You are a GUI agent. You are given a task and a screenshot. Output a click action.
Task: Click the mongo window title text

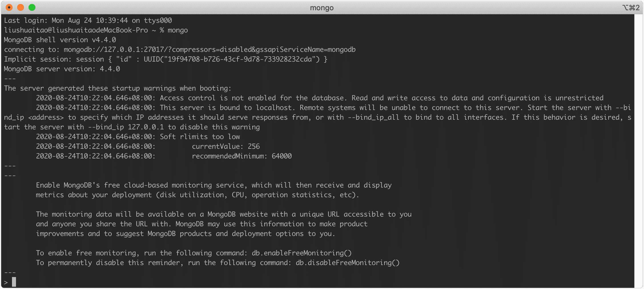tap(322, 8)
